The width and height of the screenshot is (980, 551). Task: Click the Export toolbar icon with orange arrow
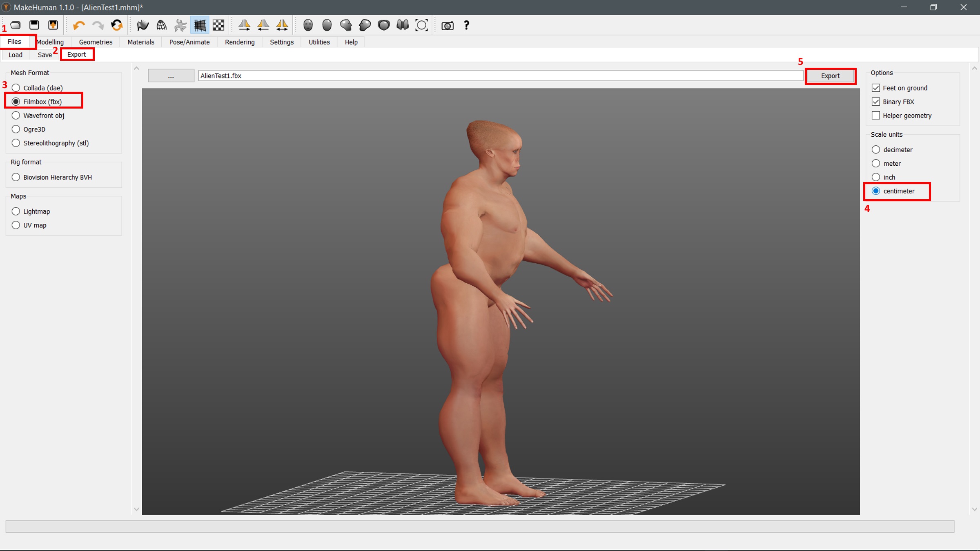click(x=53, y=25)
